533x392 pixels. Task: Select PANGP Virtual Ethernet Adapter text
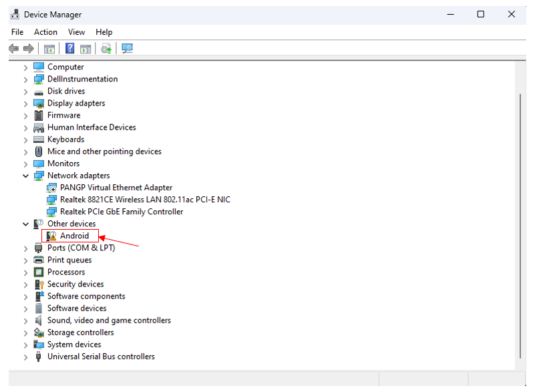[116, 188]
